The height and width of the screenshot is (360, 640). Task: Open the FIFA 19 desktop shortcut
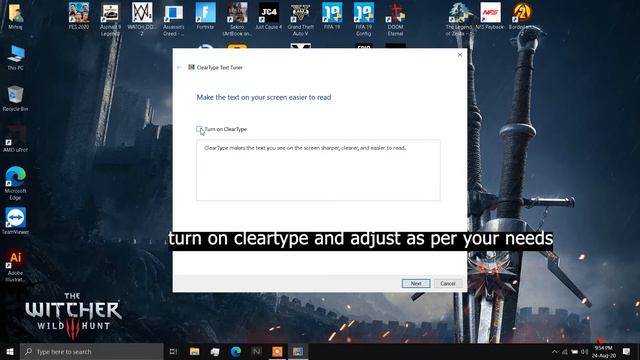coord(332,16)
